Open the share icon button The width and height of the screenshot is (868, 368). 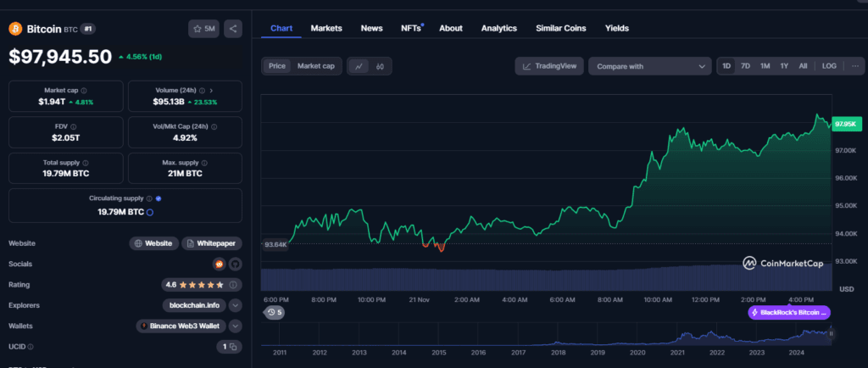tap(233, 29)
